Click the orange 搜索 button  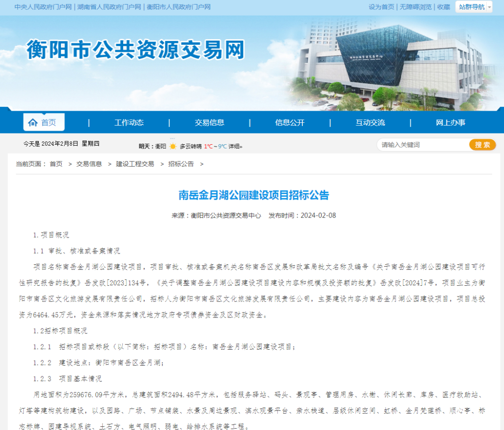[483, 145]
